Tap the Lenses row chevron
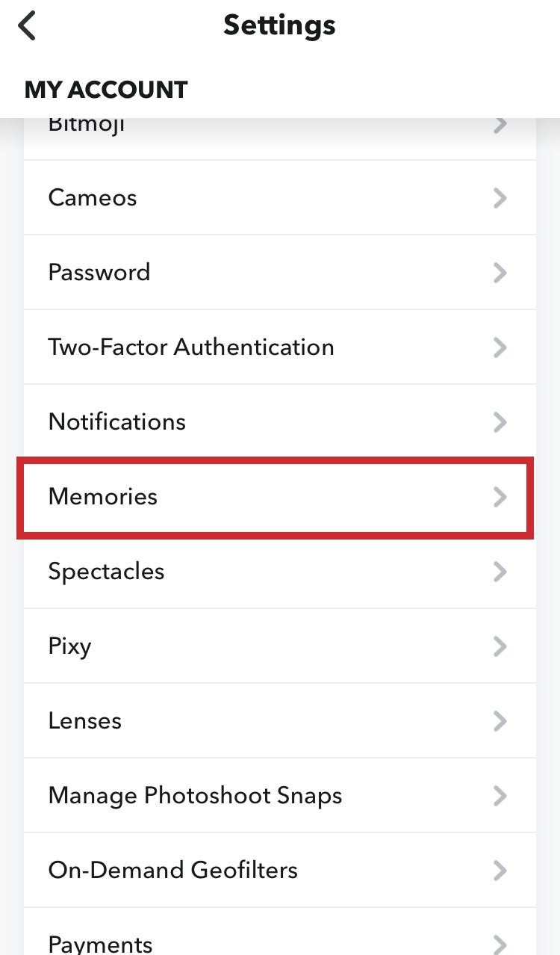 (500, 721)
